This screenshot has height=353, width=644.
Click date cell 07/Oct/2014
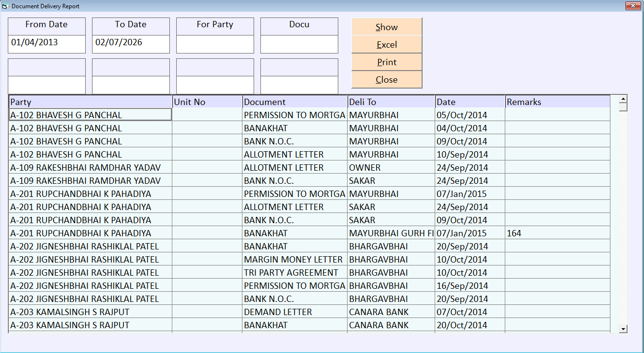tap(470, 312)
